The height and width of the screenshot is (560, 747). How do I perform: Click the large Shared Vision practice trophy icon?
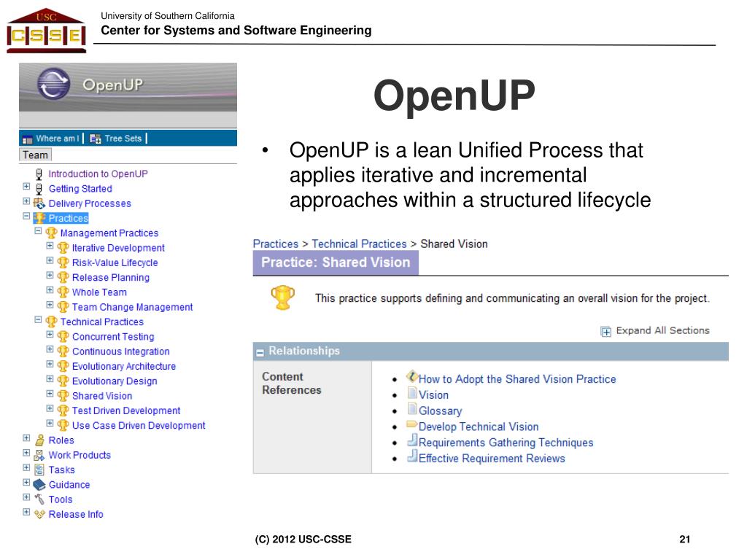point(282,298)
